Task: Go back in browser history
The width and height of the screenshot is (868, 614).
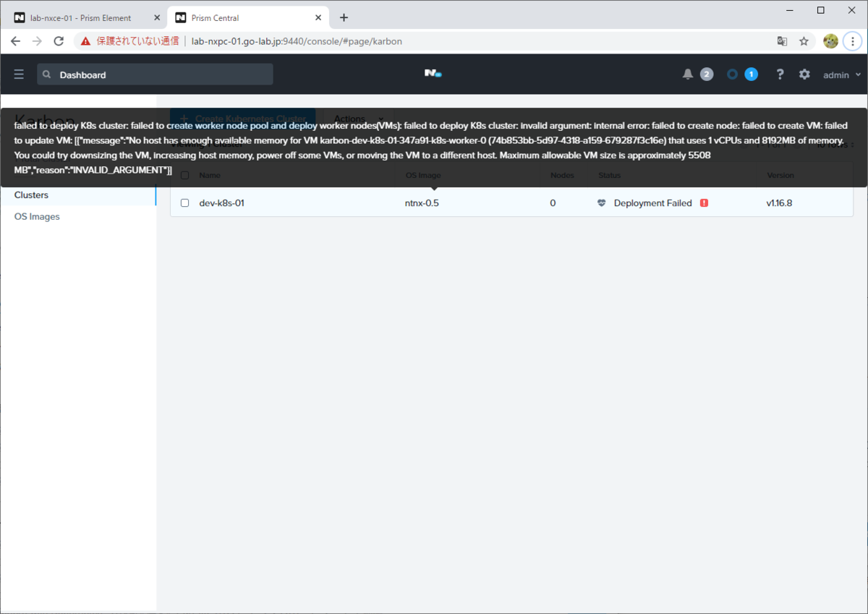Action: click(x=15, y=41)
